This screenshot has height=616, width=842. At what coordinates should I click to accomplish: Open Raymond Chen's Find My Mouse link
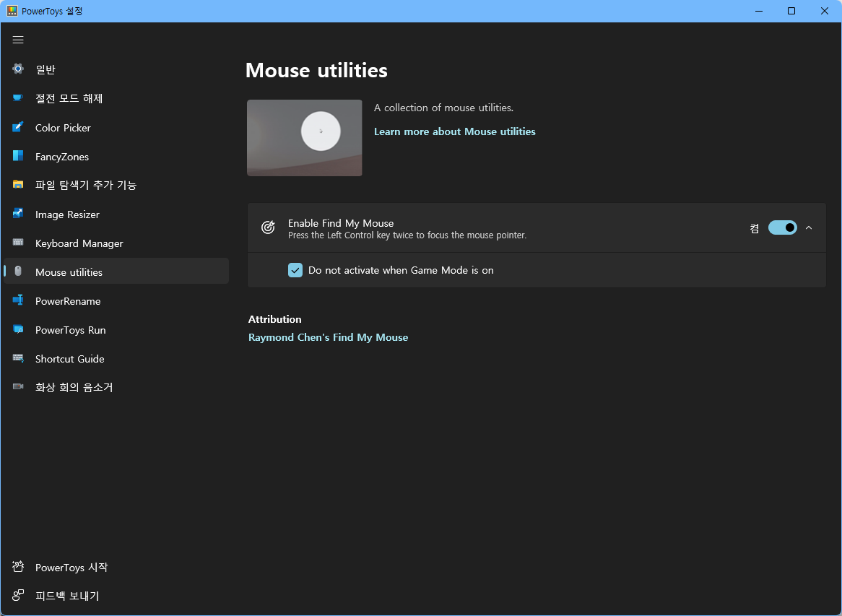[x=328, y=337]
